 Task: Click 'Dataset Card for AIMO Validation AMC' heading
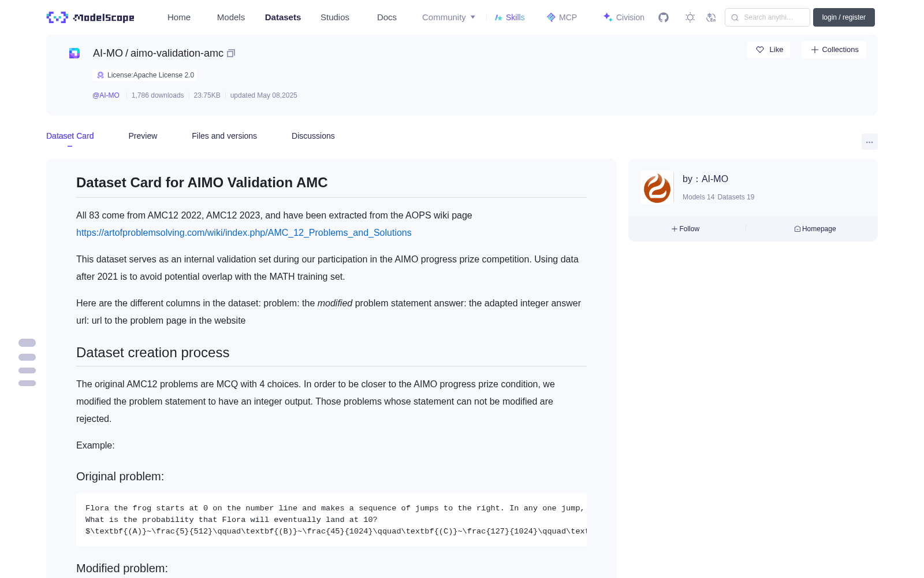(202, 183)
